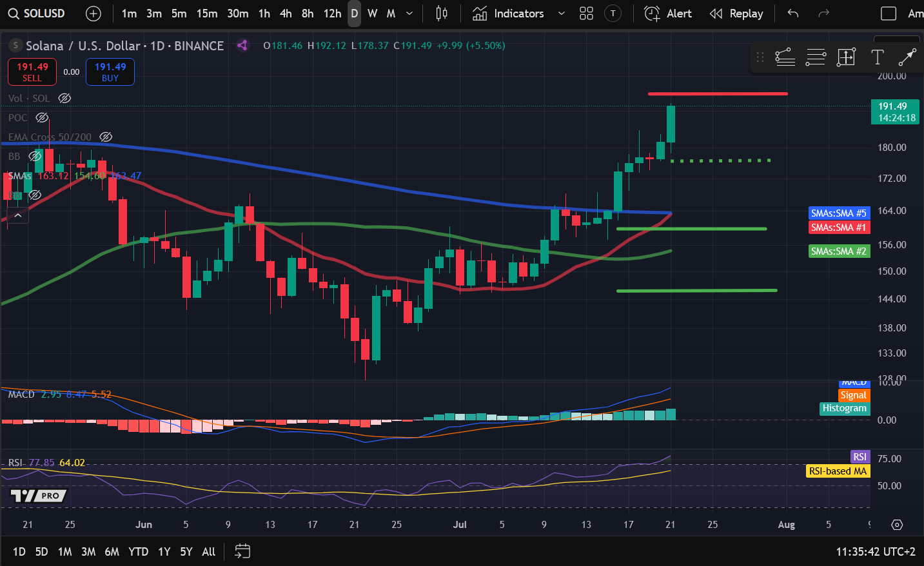The width and height of the screenshot is (924, 566).
Task: Select the 5m timeframe
Action: pos(179,14)
